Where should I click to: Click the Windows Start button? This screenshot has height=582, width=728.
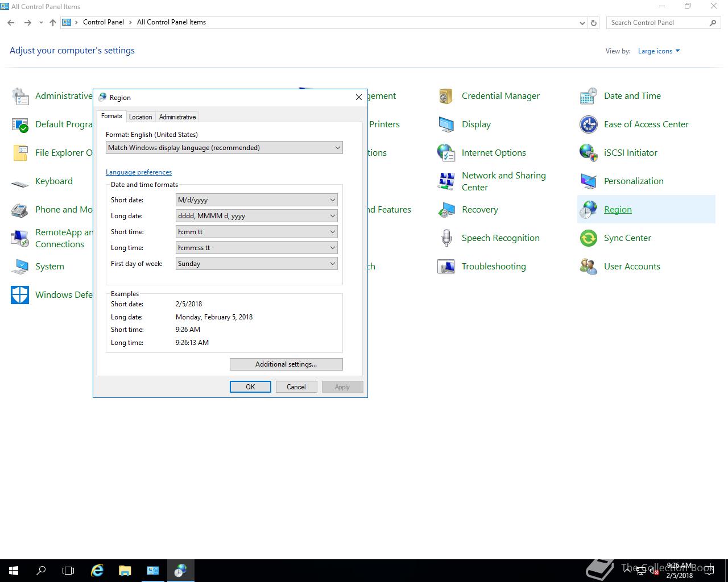tap(14, 571)
